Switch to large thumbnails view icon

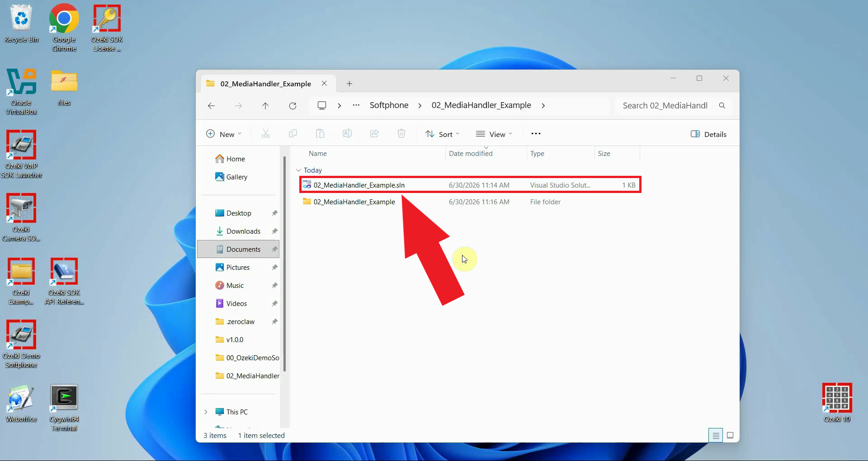pyautogui.click(x=730, y=436)
